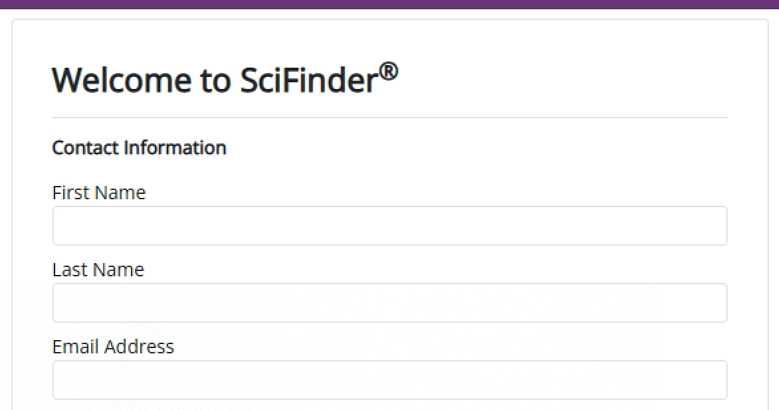
Task: Click the purple header bar at top
Action: [x=389, y=4]
